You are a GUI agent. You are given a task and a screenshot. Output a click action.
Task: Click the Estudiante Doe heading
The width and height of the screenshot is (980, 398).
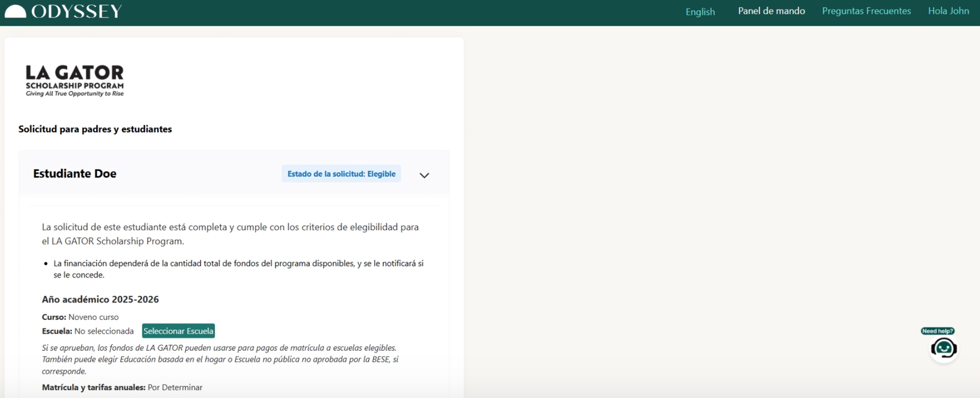[75, 173]
